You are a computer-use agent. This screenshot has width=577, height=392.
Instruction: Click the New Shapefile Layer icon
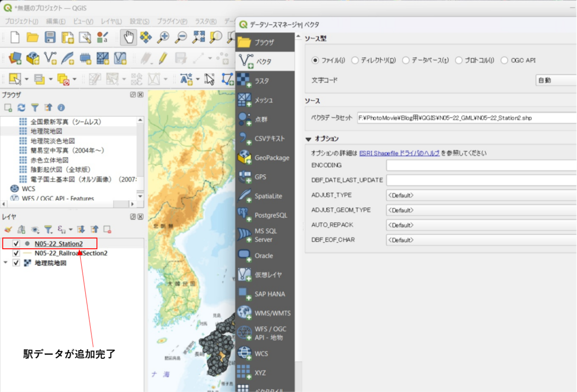coord(50,58)
